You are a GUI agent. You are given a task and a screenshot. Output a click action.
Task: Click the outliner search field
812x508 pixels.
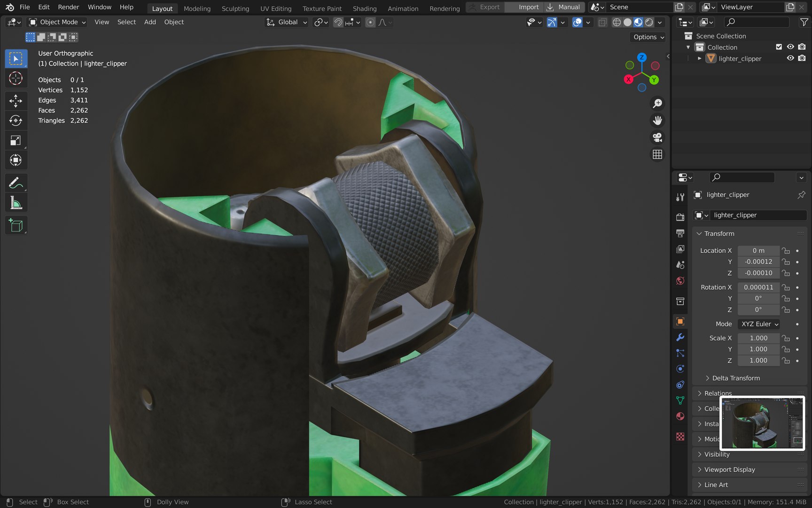757,22
